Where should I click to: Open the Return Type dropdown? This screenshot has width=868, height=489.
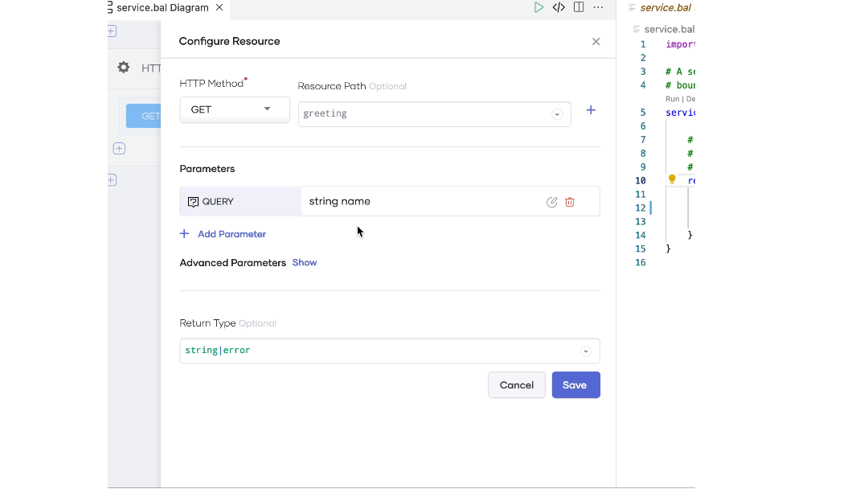click(x=586, y=351)
